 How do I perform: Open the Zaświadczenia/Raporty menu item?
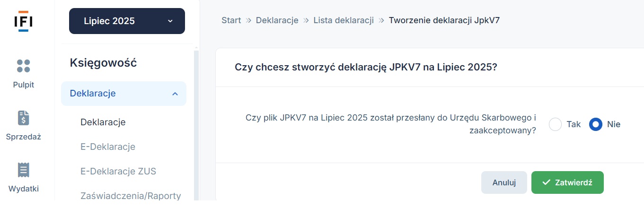(131, 195)
